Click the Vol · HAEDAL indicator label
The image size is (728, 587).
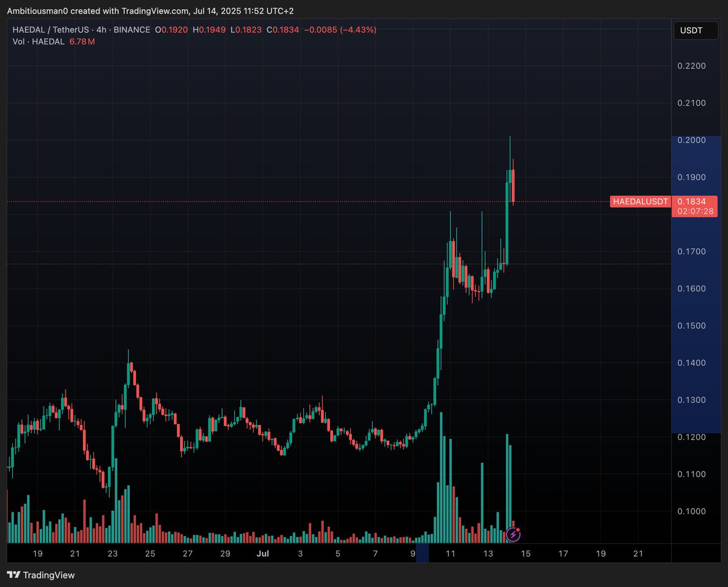(x=39, y=41)
